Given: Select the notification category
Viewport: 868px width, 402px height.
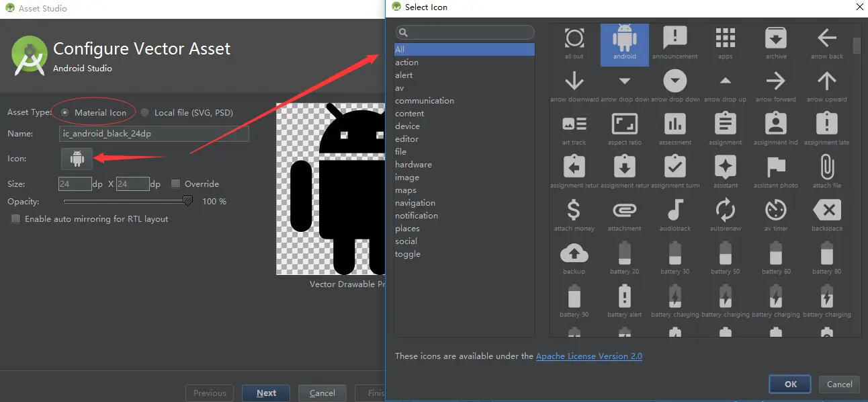Looking at the screenshot, I should click(x=464, y=216).
